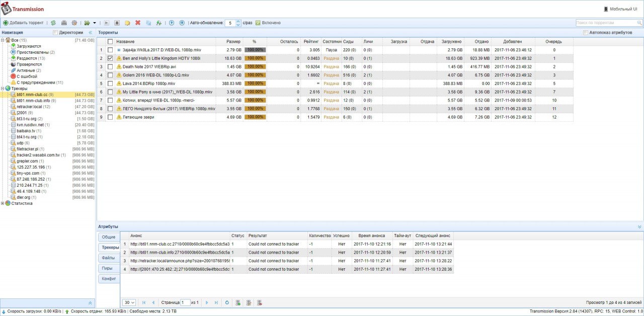Select Активные filter icon in navigation

pyautogui.click(x=13, y=70)
